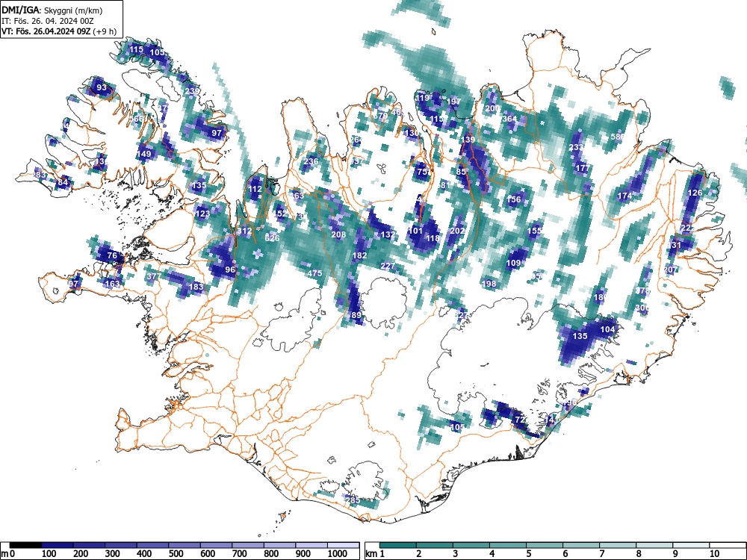This screenshot has height=560, width=747.
Task: Select the '76' visibility value
Action: pyautogui.click(x=112, y=255)
